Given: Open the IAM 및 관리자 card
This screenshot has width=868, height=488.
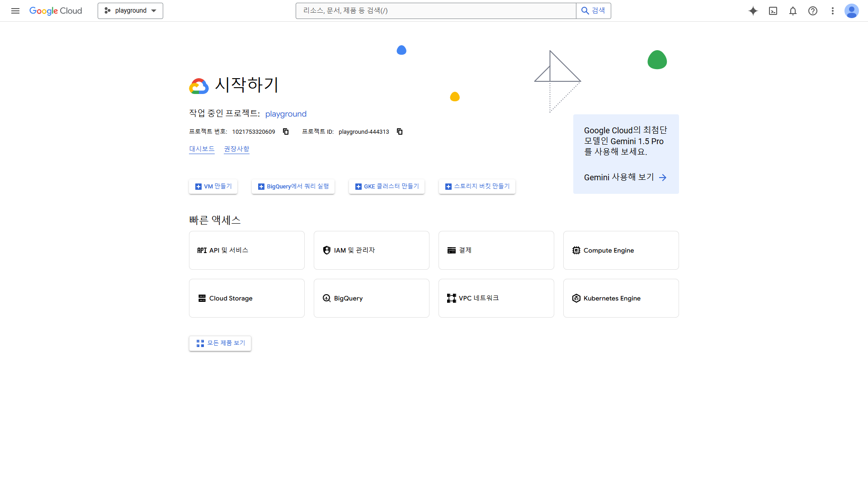Looking at the screenshot, I should [371, 250].
